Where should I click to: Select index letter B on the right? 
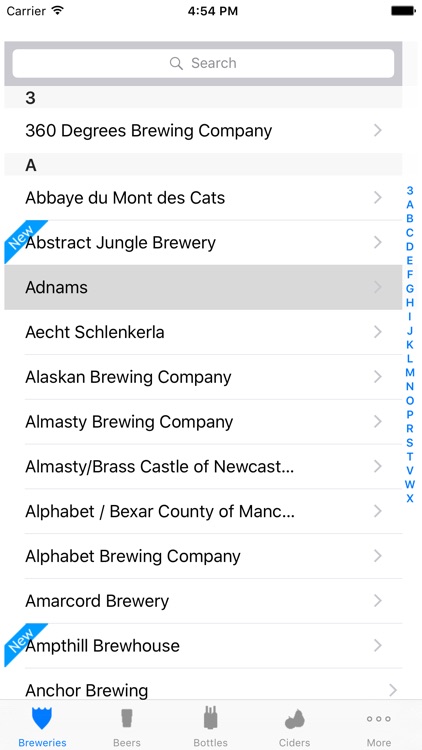[410, 219]
